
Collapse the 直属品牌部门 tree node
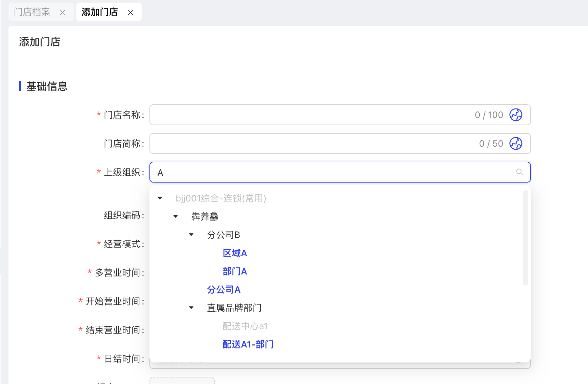191,308
